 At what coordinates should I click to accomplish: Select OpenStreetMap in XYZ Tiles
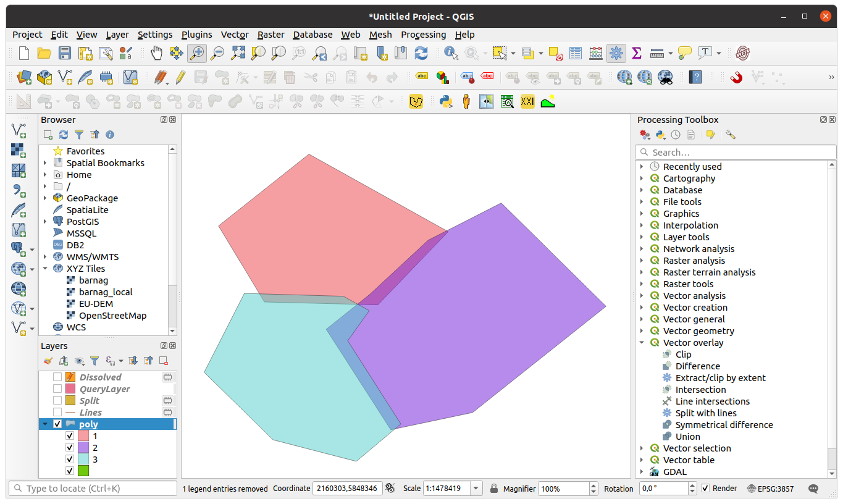click(x=112, y=315)
